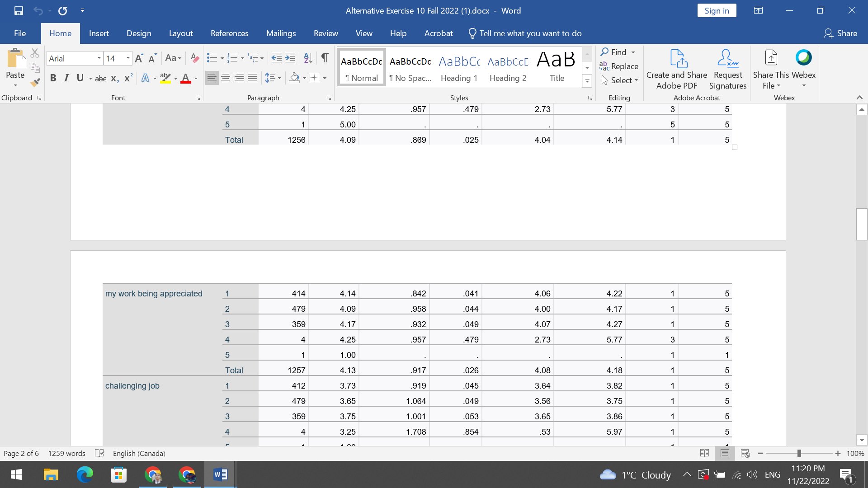Click the Sign in button
This screenshot has height=488, width=868.
coord(717,11)
